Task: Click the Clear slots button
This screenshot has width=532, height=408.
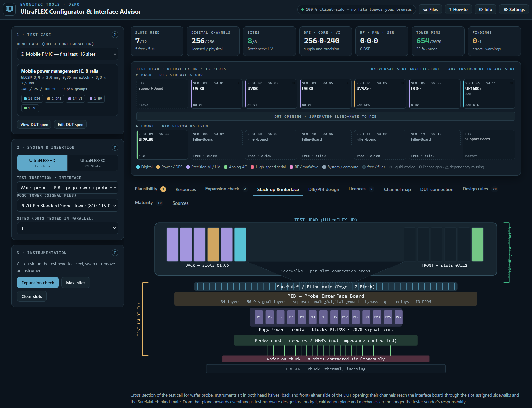Action: click(x=32, y=296)
